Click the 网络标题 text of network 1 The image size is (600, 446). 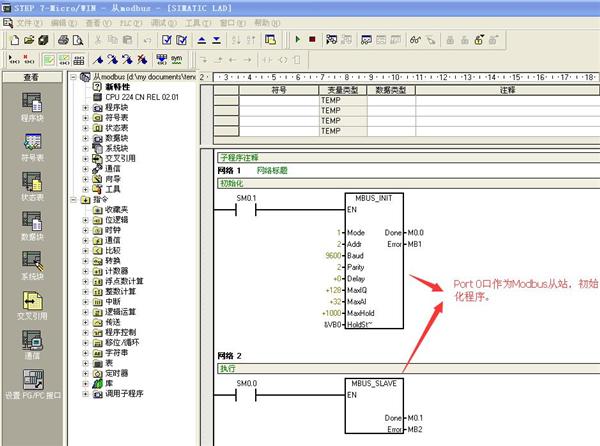click(272, 171)
